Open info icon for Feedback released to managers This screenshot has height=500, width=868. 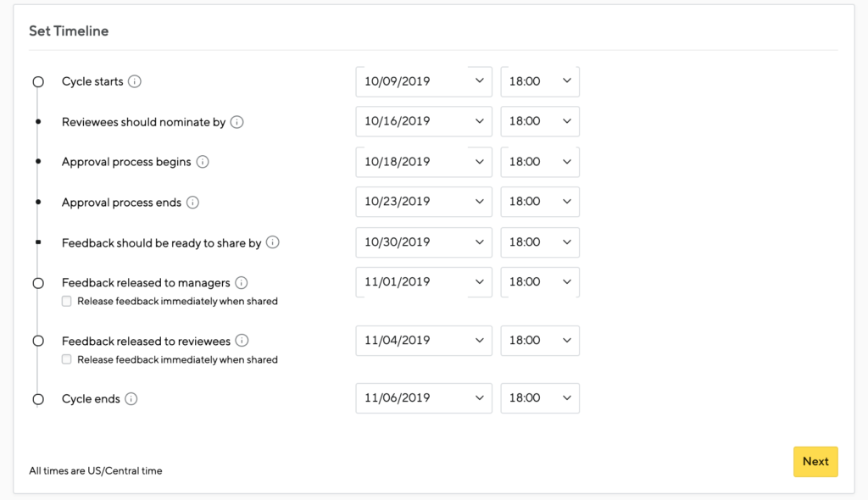coord(242,282)
